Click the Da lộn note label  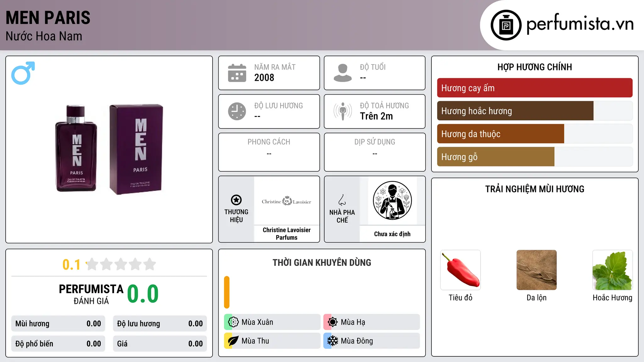(x=536, y=298)
